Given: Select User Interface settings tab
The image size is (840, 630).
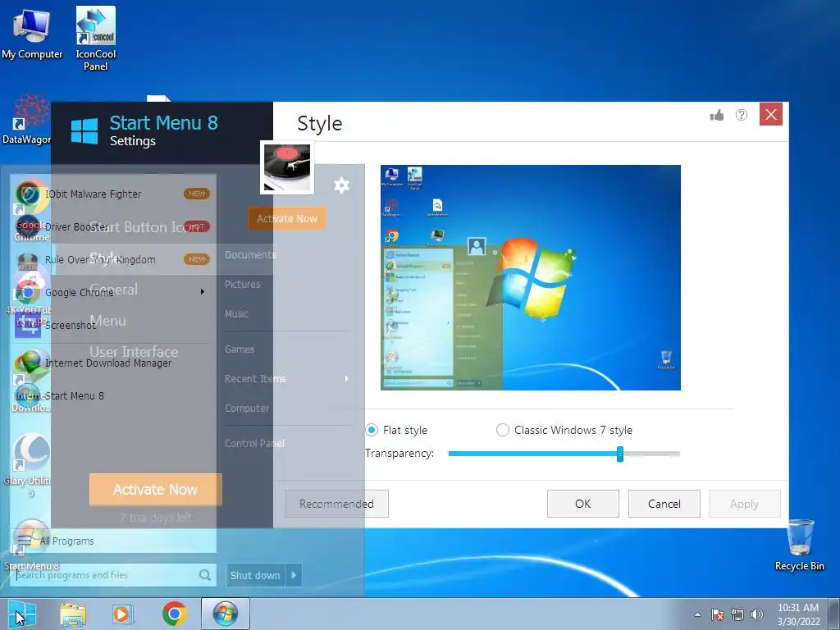Looking at the screenshot, I should (134, 352).
